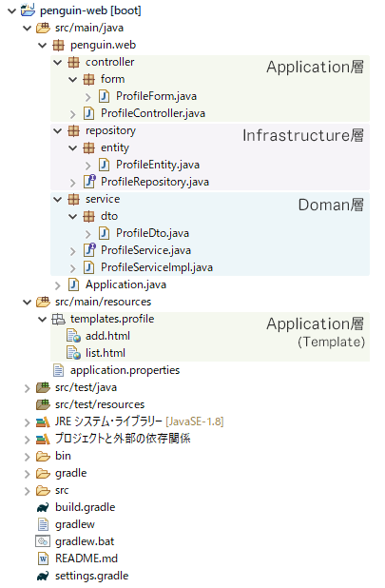Click the penguin-web project icon
Screen dimensions: 385x588
pos(28,10)
